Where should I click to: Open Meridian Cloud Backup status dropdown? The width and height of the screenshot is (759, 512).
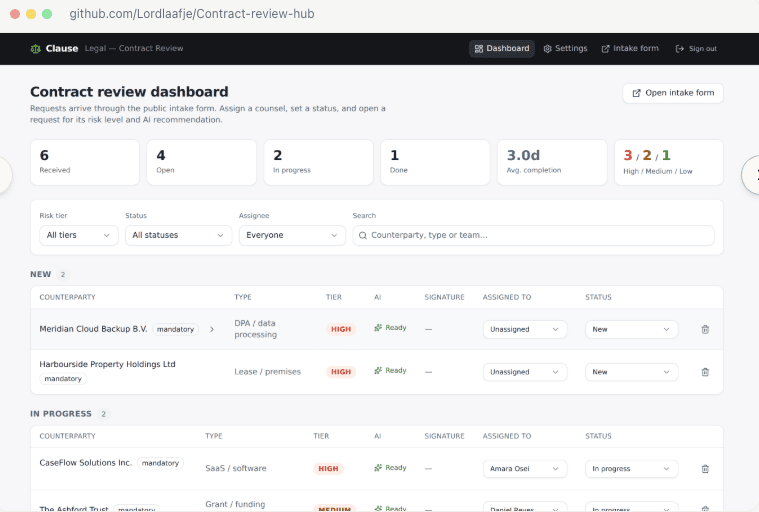(632, 330)
